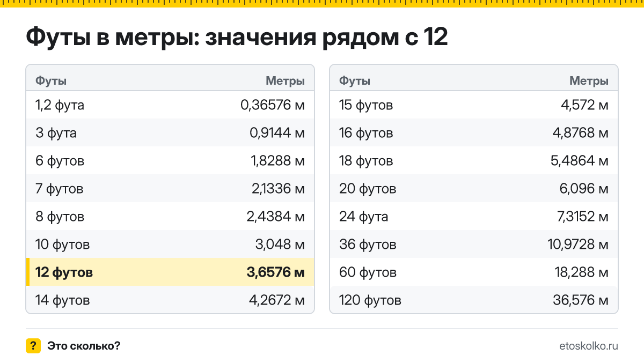This screenshot has width=644, height=363.
Task: Select the '120 футов' cell
Action: pos(370,300)
